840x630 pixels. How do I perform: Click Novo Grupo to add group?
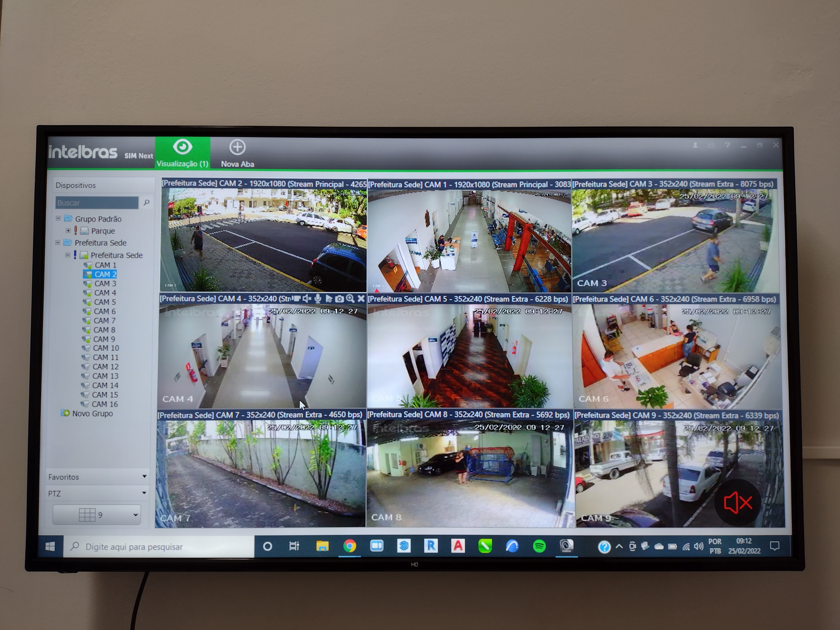(92, 413)
